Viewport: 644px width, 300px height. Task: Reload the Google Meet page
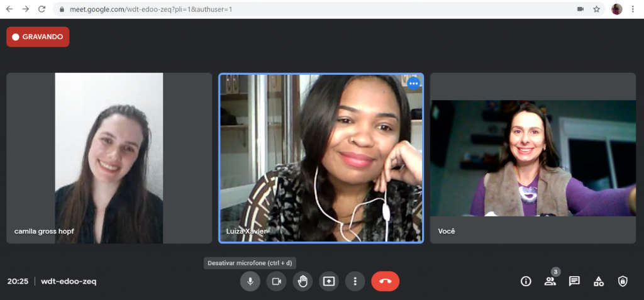point(42,9)
